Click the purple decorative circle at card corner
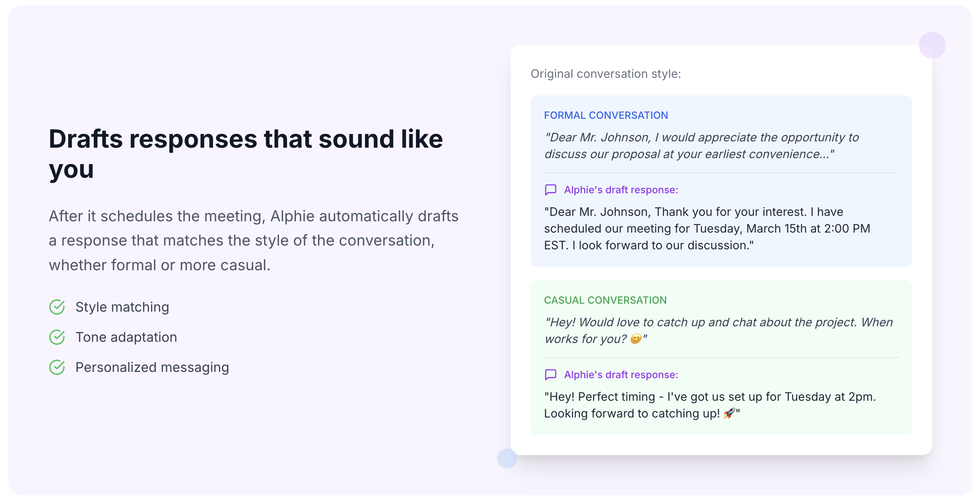The image size is (980, 502). [932, 45]
